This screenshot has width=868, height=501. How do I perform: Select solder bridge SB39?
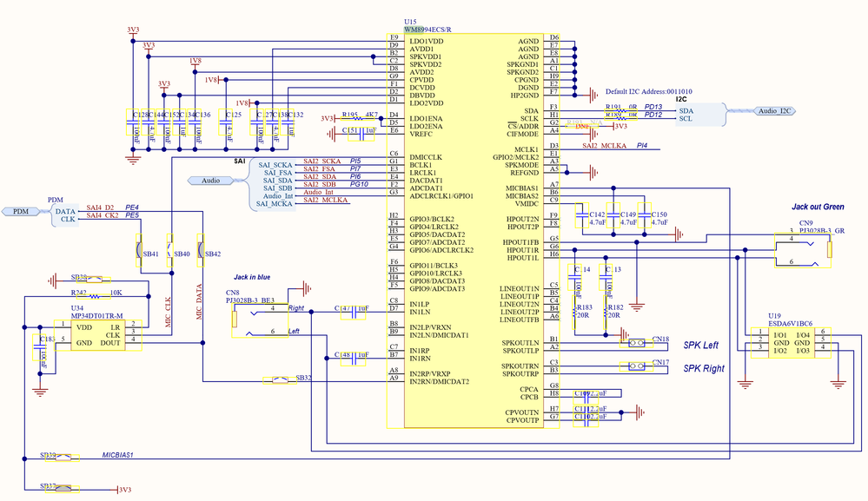click(x=63, y=458)
